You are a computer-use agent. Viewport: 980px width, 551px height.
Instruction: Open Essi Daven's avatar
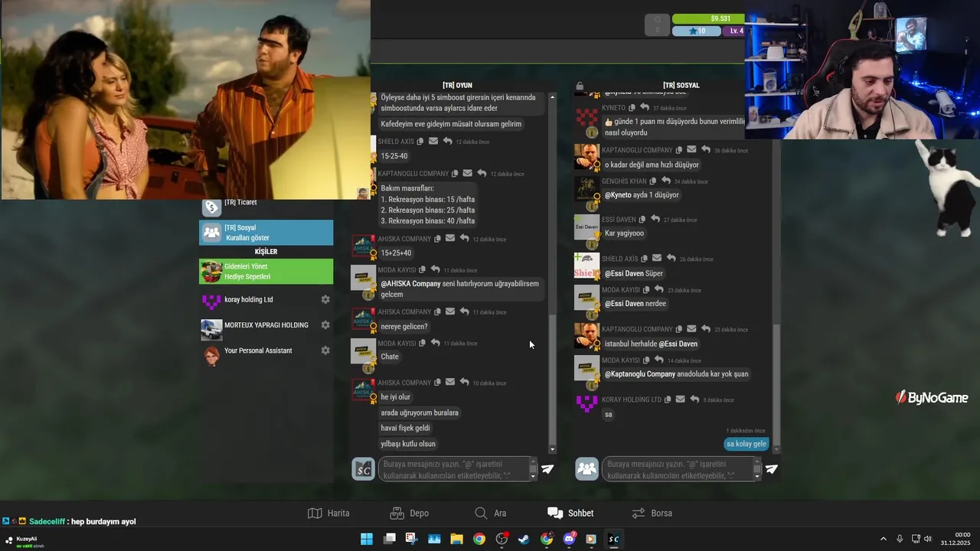coord(586,227)
